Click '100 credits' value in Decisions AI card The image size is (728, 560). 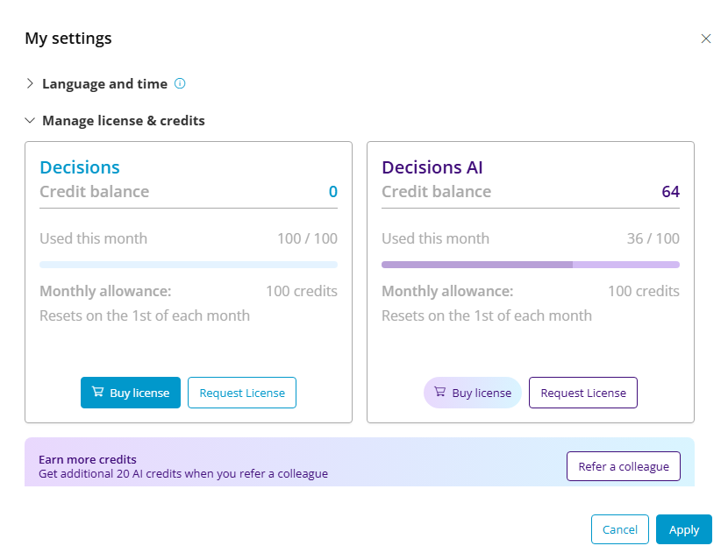pyautogui.click(x=644, y=291)
